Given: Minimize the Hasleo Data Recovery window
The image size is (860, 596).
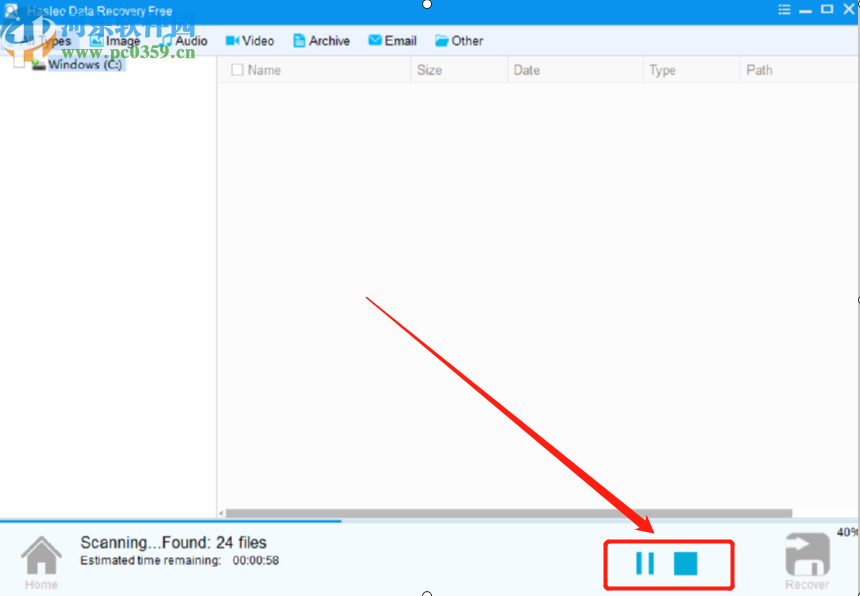Looking at the screenshot, I should (805, 10).
